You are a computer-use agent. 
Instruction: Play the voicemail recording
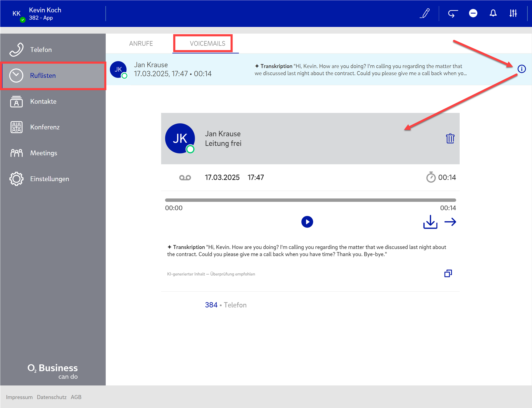pos(307,222)
